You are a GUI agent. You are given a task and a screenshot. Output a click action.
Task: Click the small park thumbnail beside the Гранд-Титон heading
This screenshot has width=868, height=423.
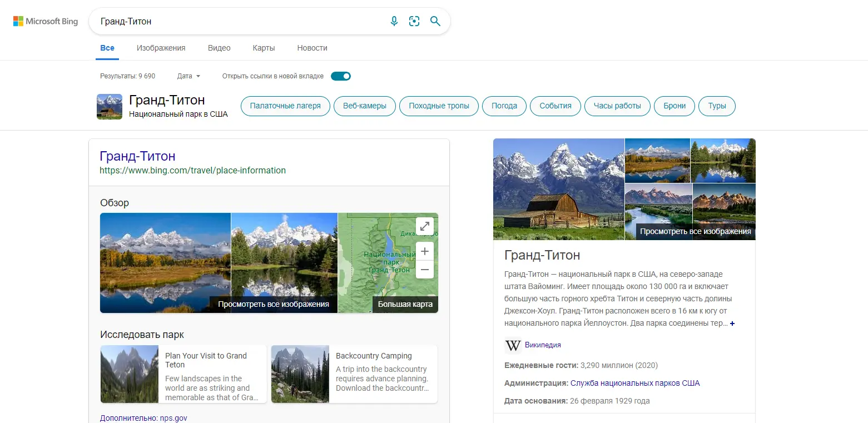pyautogui.click(x=110, y=107)
